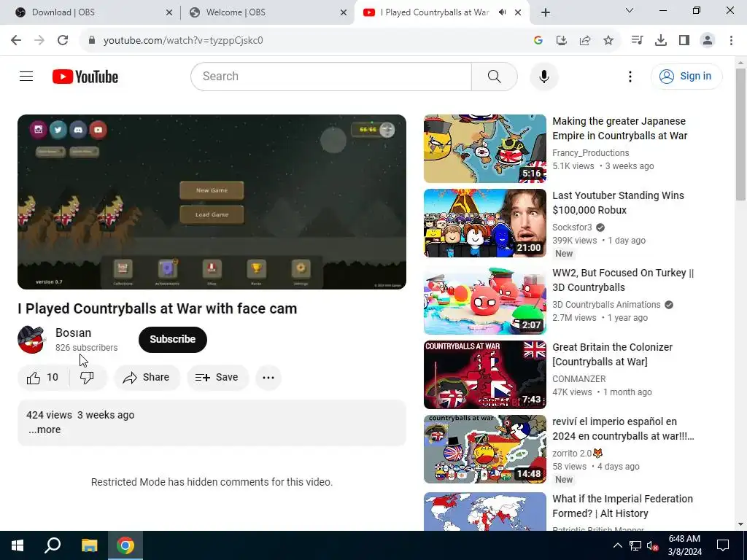Focus the YouTube Search field
Screen dimensions: 747x560
[331, 76]
